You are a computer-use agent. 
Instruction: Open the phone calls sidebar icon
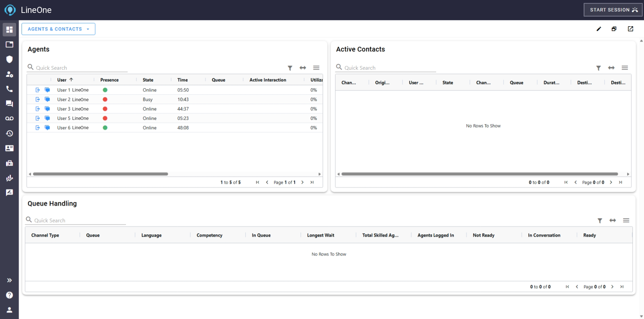coord(9,89)
